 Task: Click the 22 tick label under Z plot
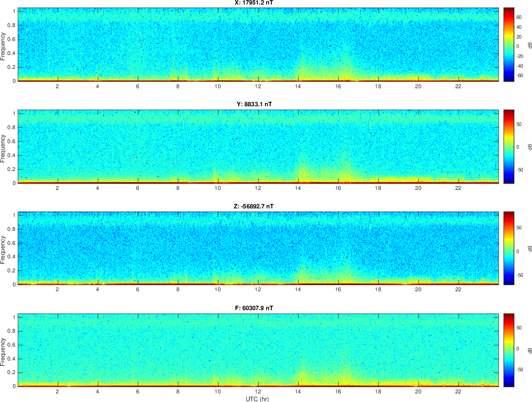click(458, 289)
